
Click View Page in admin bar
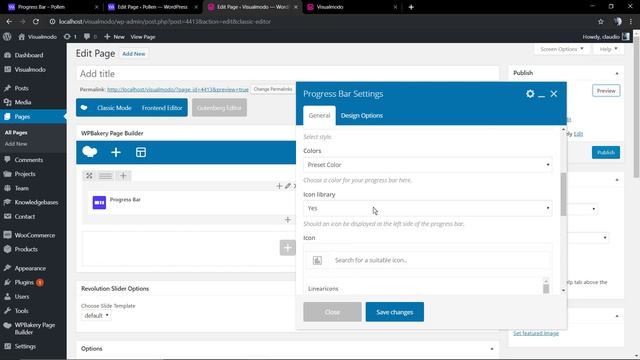(x=143, y=37)
